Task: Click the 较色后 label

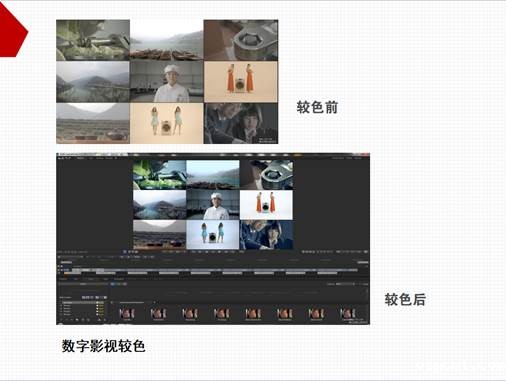Action: tap(405, 299)
